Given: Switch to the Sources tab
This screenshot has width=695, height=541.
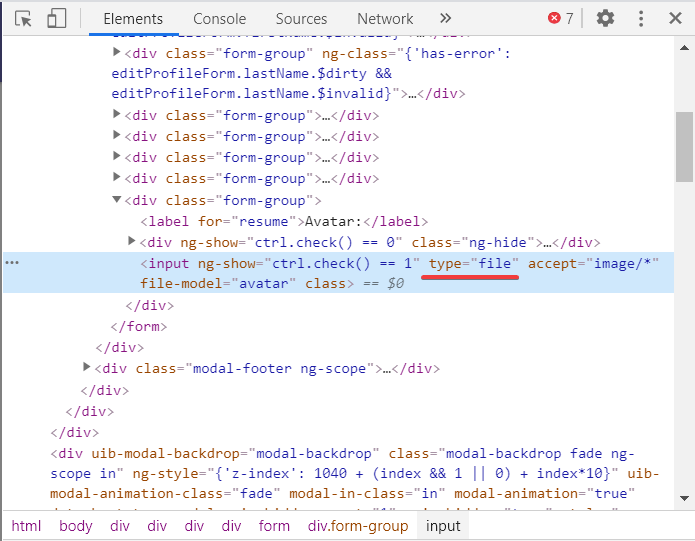Looking at the screenshot, I should [301, 18].
